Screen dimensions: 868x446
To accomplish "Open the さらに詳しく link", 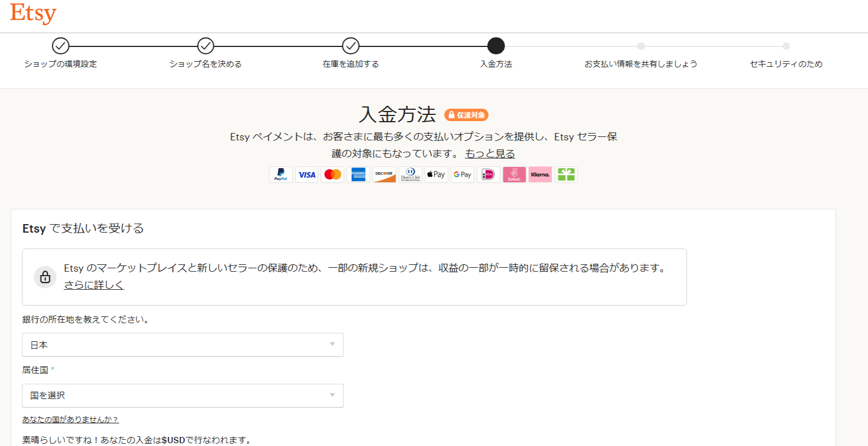I will pos(94,285).
